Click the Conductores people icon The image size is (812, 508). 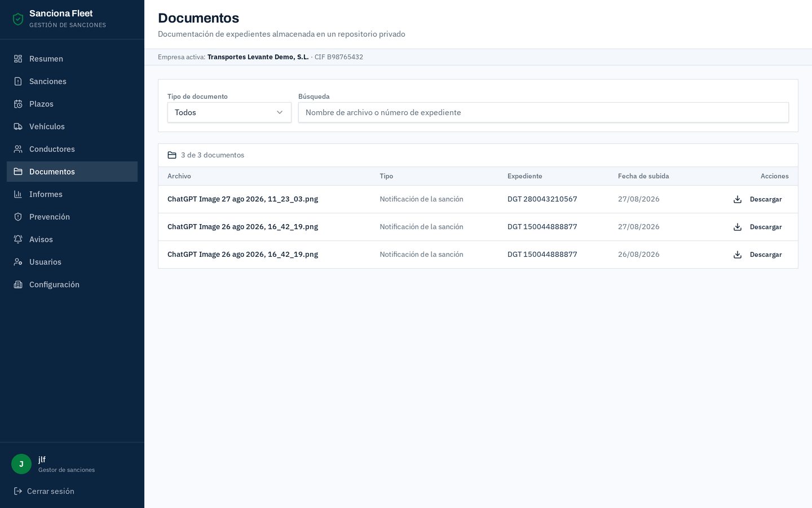pyautogui.click(x=18, y=149)
